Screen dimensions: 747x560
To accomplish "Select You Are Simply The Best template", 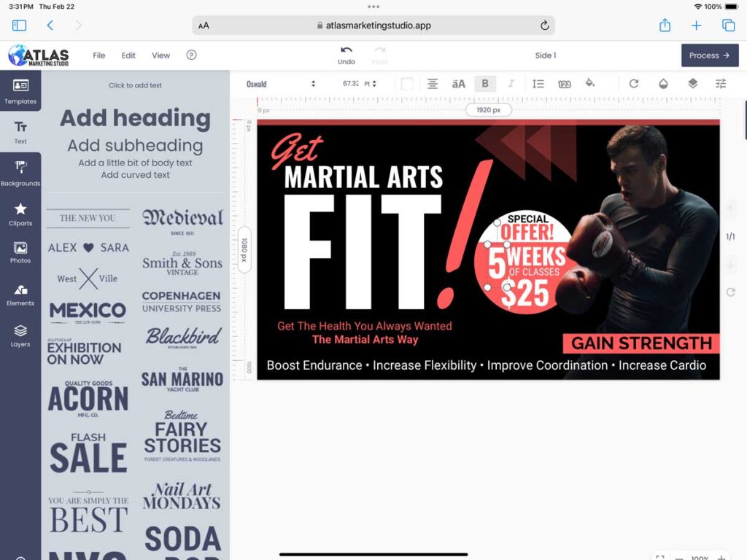I will click(88, 513).
